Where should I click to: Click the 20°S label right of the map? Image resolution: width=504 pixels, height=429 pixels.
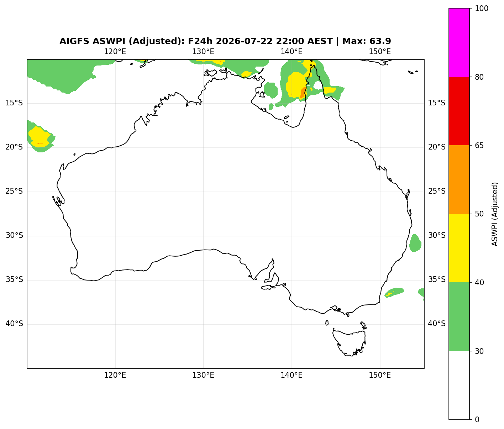tap(437, 147)
